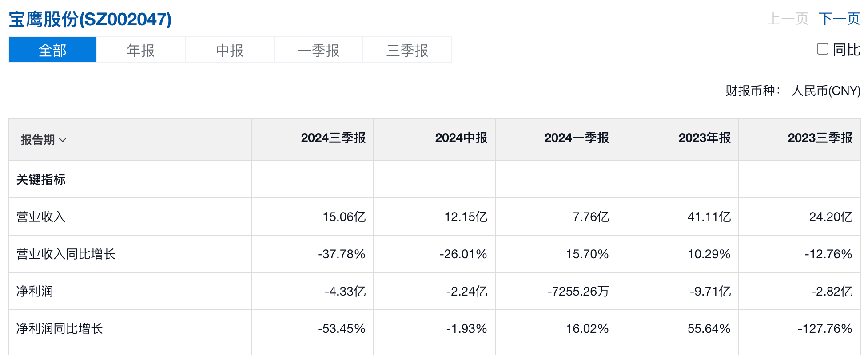Click the 净利润同比增长 row label

[60, 328]
